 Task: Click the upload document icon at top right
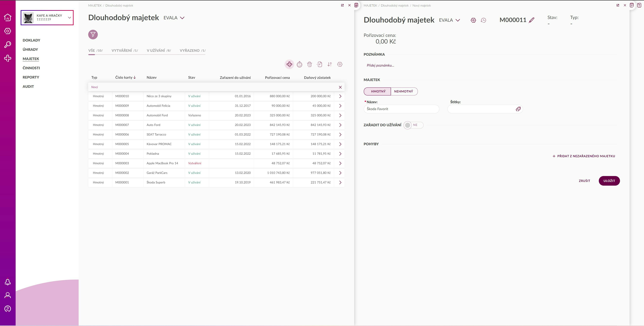(x=639, y=5)
